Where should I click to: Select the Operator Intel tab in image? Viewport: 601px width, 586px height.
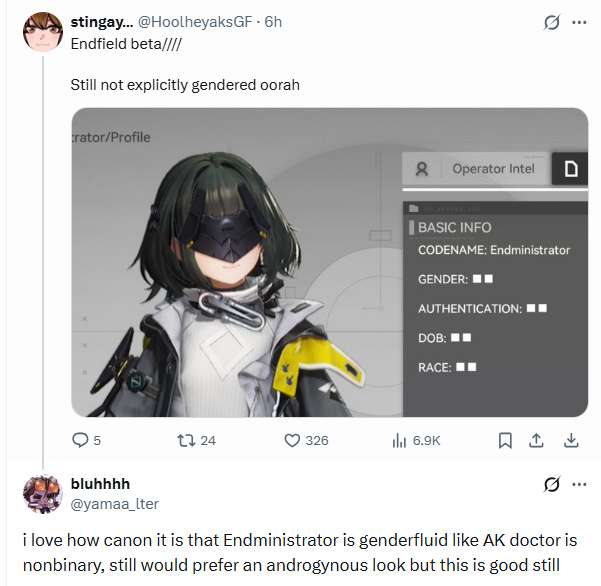coord(477,169)
